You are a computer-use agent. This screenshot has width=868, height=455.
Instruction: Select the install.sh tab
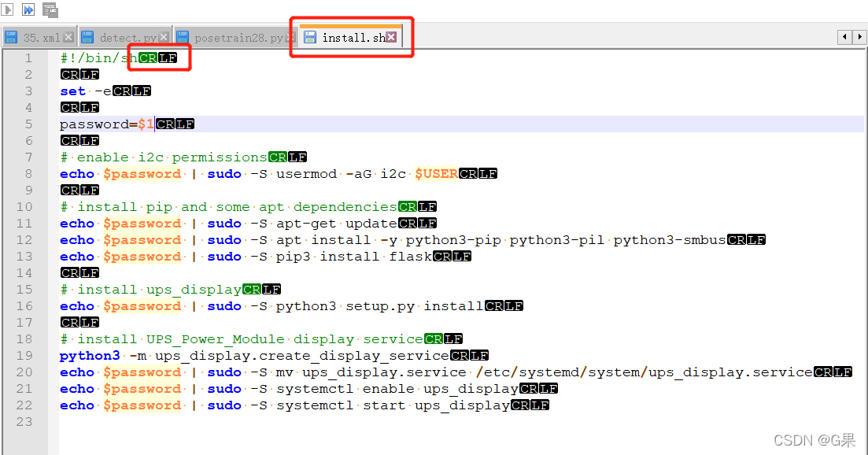[x=351, y=37]
